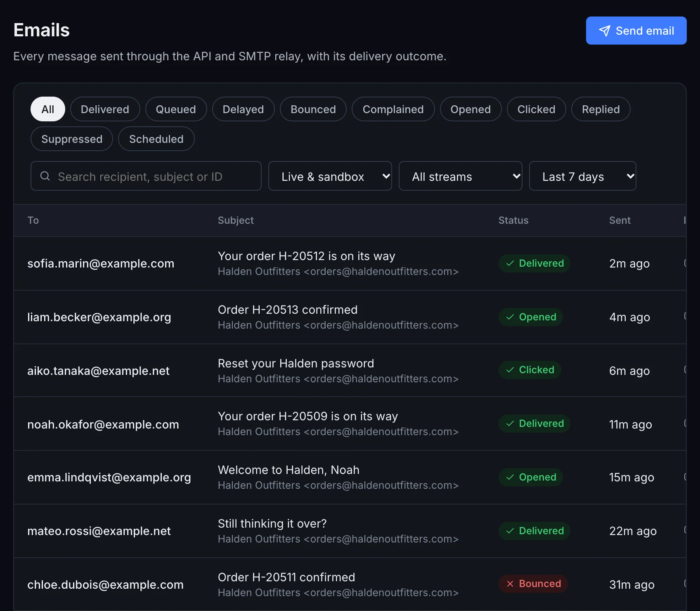700x611 pixels.
Task: Click subject 'Still thinking it over?'
Action: point(272,523)
